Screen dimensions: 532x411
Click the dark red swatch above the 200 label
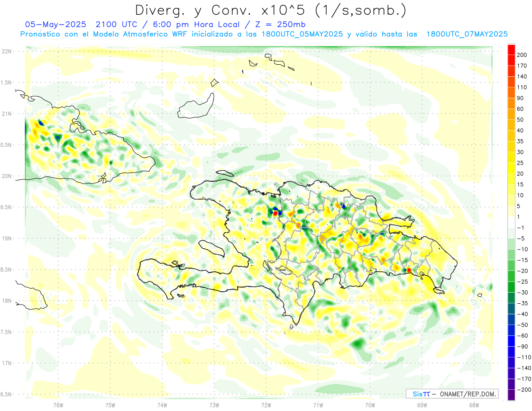511,49
